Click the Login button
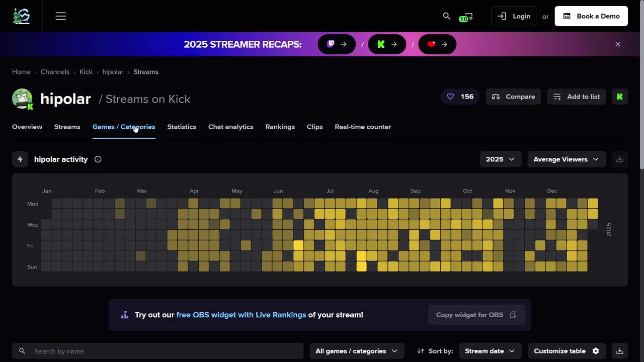This screenshot has height=362, width=644. 514,16
